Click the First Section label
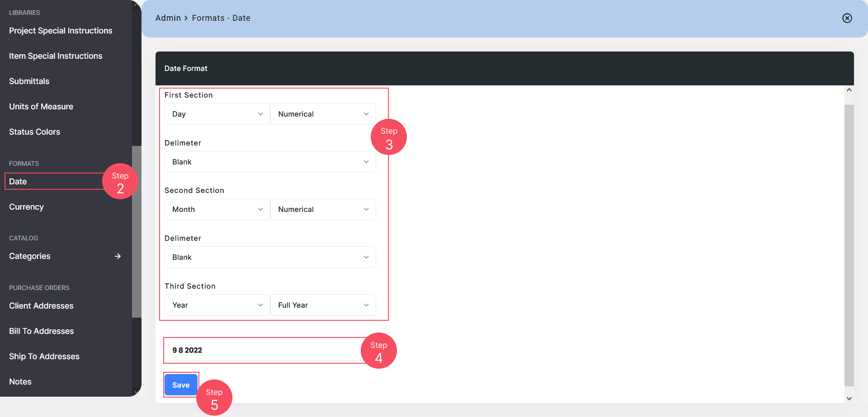868x417 pixels. point(189,95)
